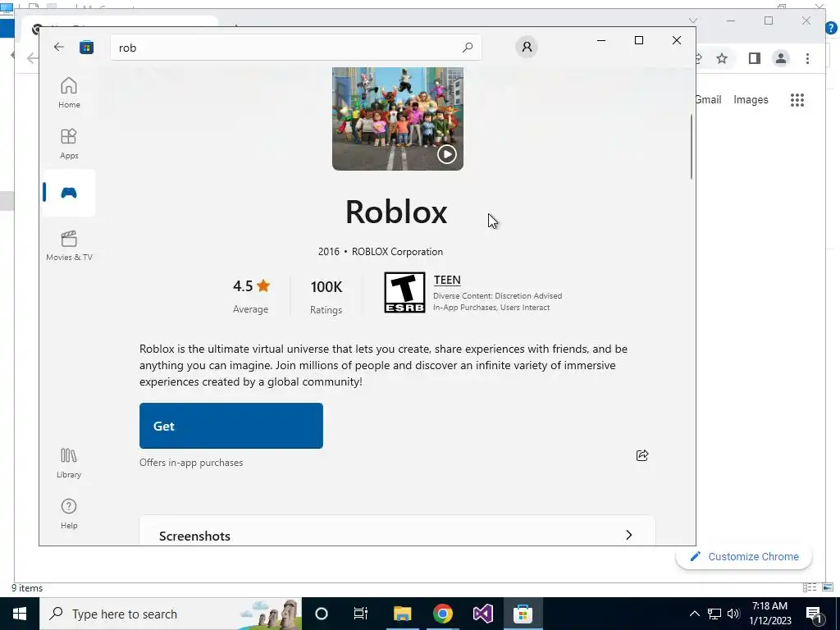Image resolution: width=840 pixels, height=630 pixels.
Task: Open the notification center icon
Action: coord(815,614)
